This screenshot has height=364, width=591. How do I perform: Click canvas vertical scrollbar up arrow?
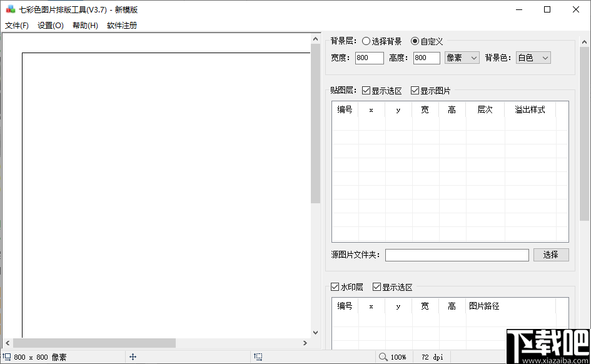[x=315, y=39]
